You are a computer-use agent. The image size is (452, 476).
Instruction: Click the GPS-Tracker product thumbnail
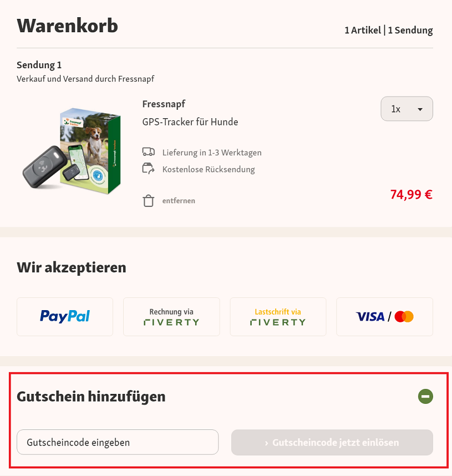72,150
